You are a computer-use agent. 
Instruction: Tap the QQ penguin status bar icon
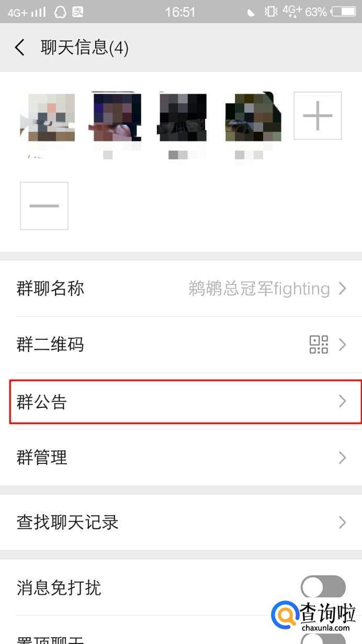pos(60,12)
